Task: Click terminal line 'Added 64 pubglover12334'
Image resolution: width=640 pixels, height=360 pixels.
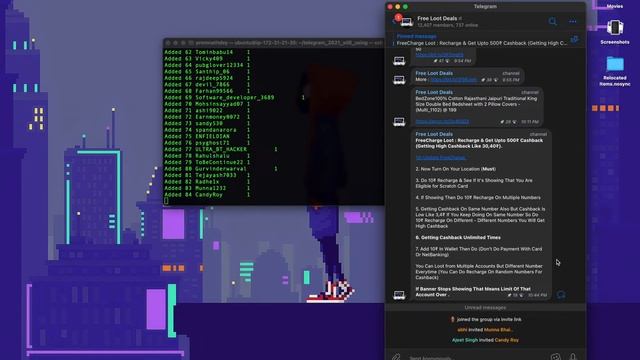Action: point(207,65)
